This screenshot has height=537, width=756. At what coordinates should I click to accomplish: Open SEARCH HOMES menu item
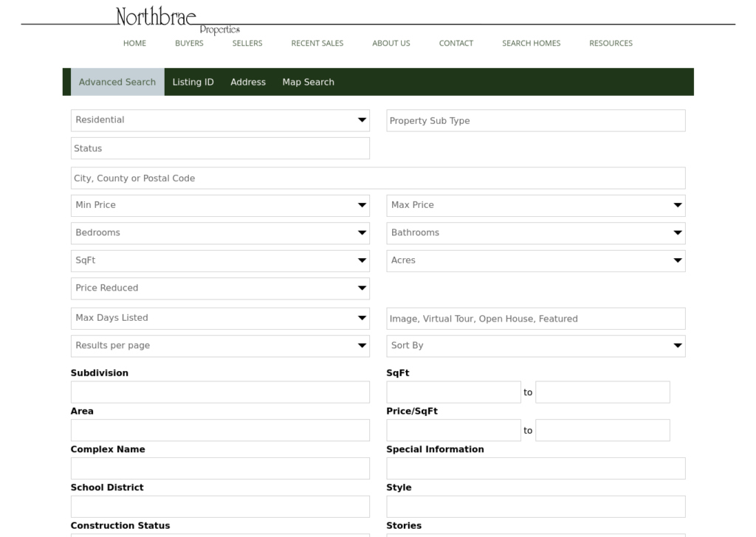point(532,44)
